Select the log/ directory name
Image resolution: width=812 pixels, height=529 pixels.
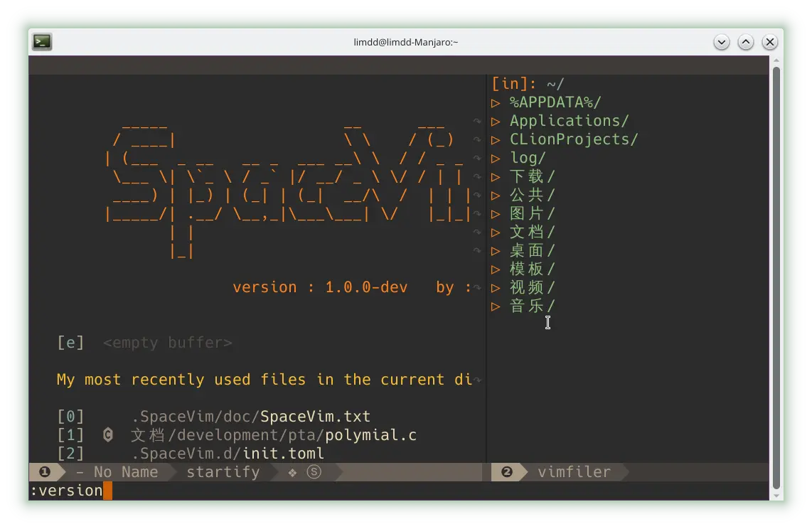pyautogui.click(x=528, y=158)
